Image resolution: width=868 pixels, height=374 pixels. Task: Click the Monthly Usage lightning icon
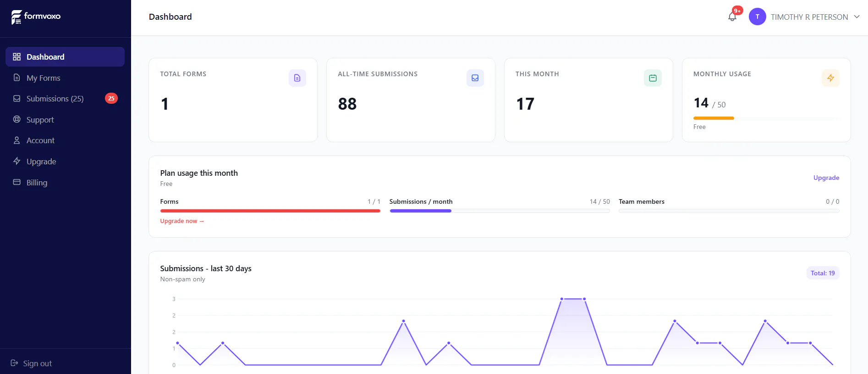[x=830, y=78]
